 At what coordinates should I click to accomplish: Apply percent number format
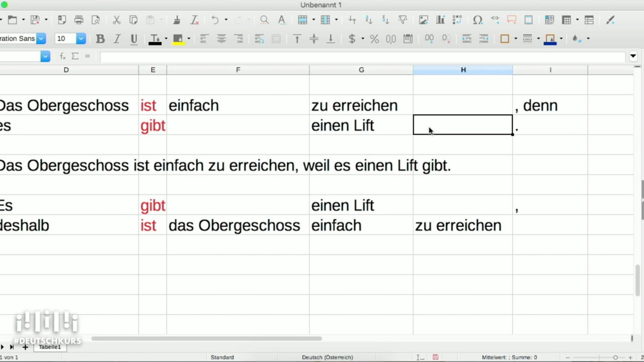374,39
